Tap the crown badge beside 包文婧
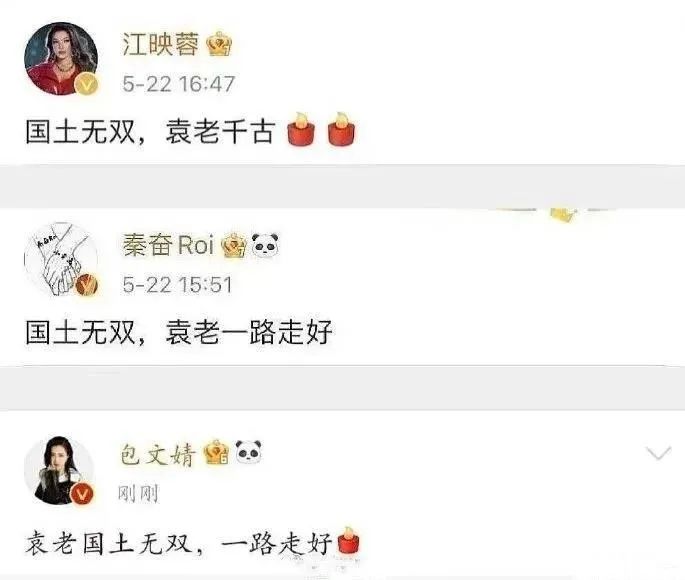The height and width of the screenshot is (580, 685). pyautogui.click(x=217, y=452)
